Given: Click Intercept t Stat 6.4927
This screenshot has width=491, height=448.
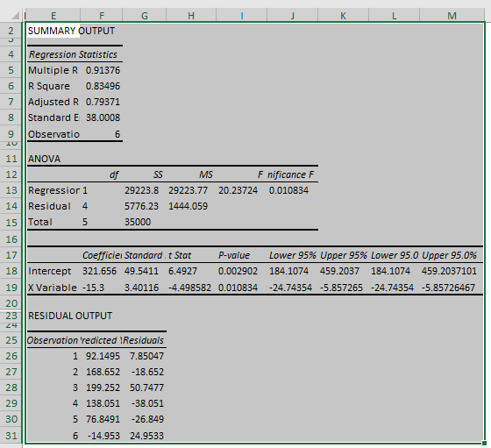Looking at the screenshot, I should coord(182,271).
